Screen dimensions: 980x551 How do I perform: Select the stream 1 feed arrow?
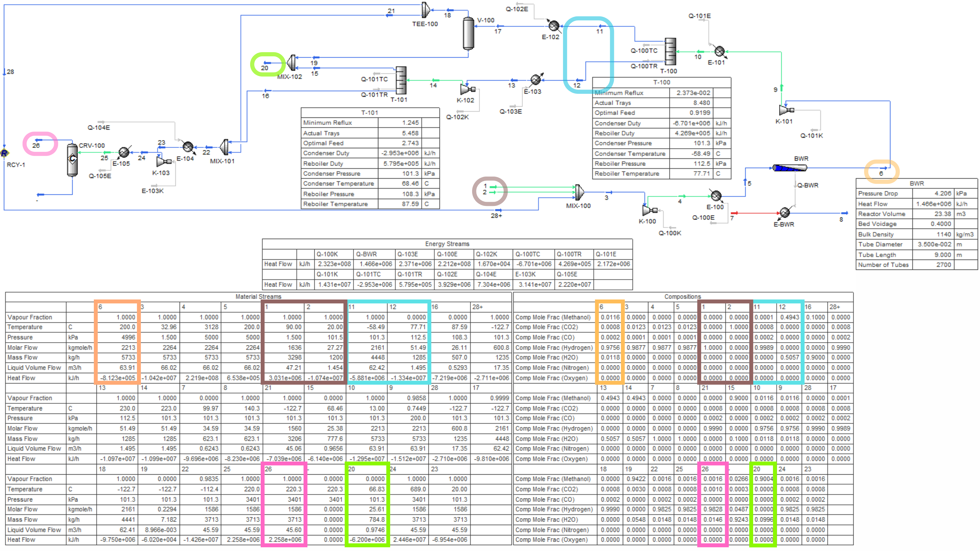click(x=493, y=187)
